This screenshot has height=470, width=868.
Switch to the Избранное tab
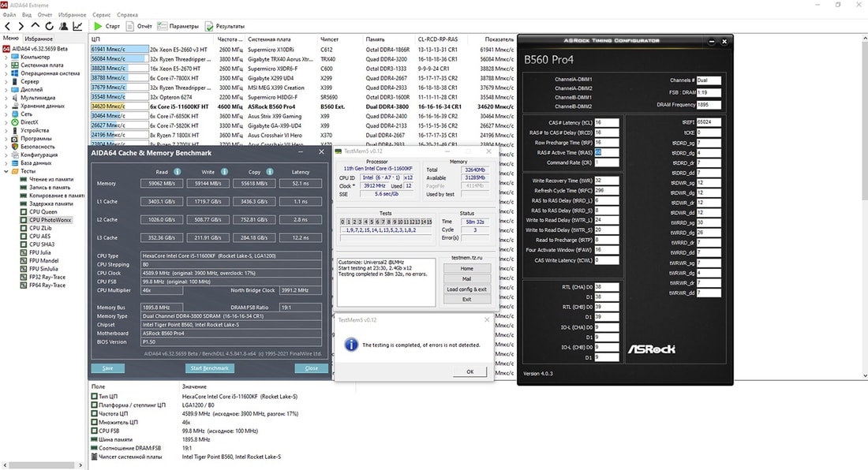pyautogui.click(x=38, y=38)
